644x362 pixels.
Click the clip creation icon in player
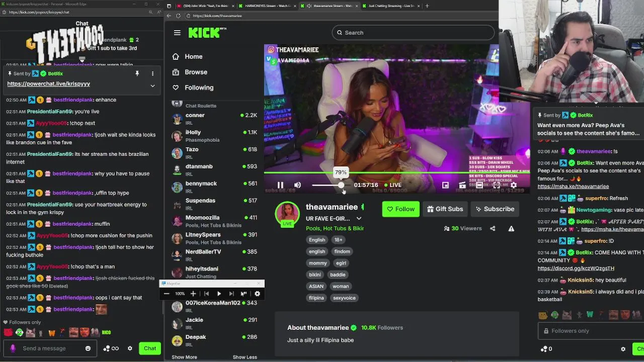(462, 185)
